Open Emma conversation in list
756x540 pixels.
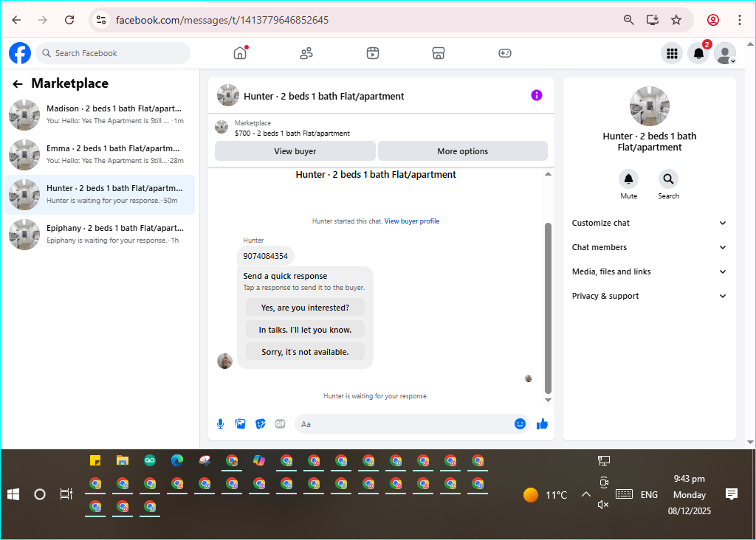tap(100, 155)
